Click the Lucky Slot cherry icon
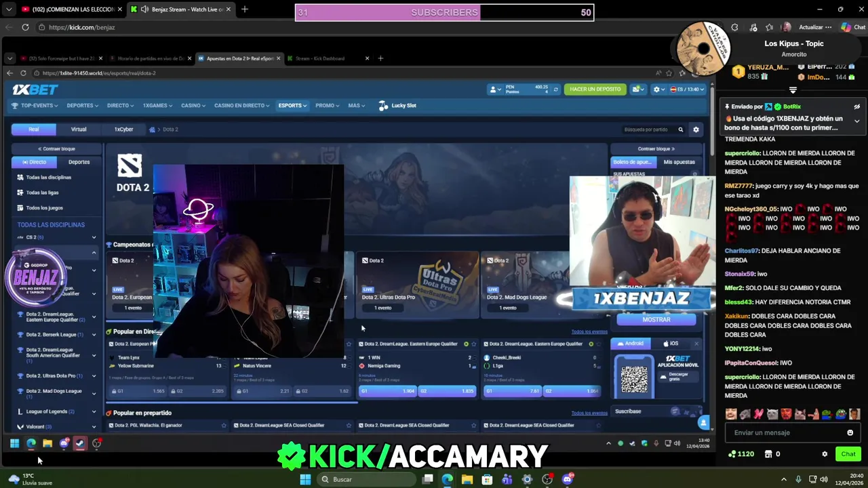The height and width of the screenshot is (488, 868). (383, 106)
